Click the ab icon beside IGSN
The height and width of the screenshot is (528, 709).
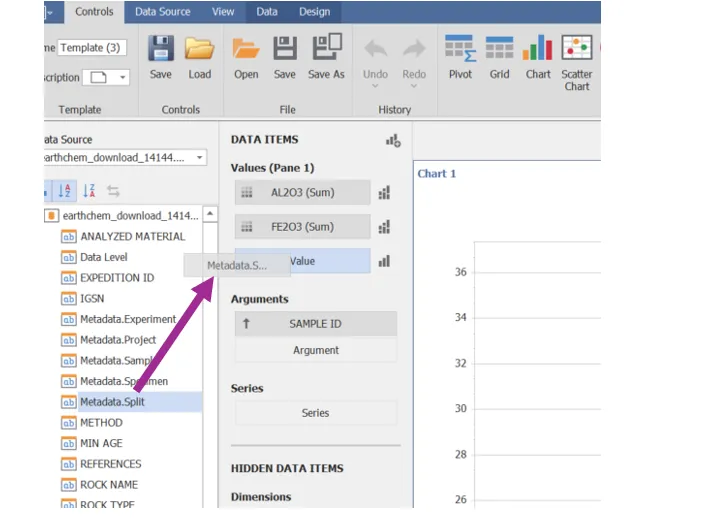[x=69, y=299]
